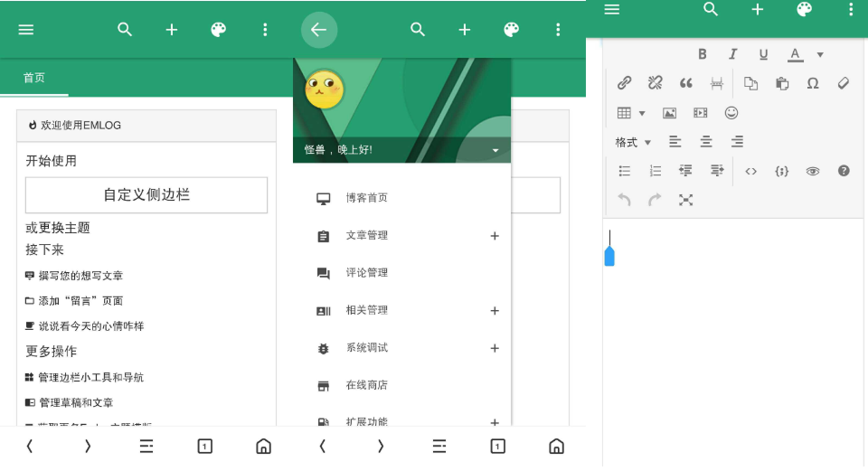The height and width of the screenshot is (471, 868).
Task: Align text left in the editor
Action: pos(675,142)
